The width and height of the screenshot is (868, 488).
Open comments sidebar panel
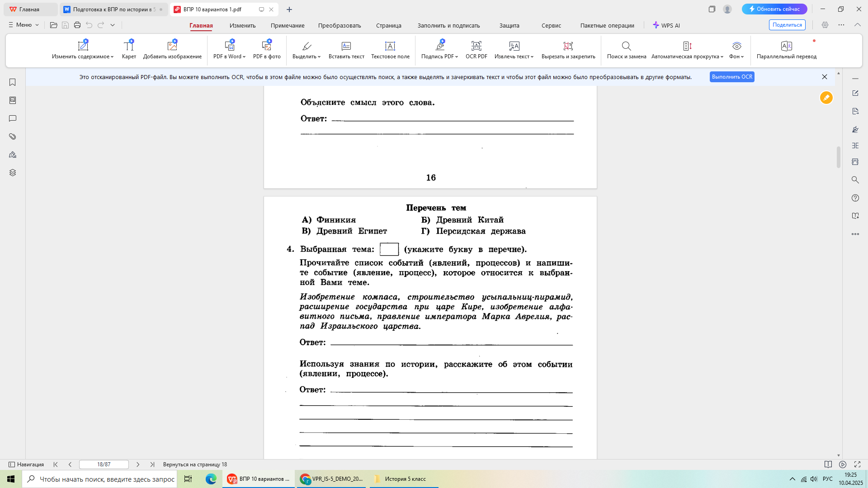[x=13, y=118]
